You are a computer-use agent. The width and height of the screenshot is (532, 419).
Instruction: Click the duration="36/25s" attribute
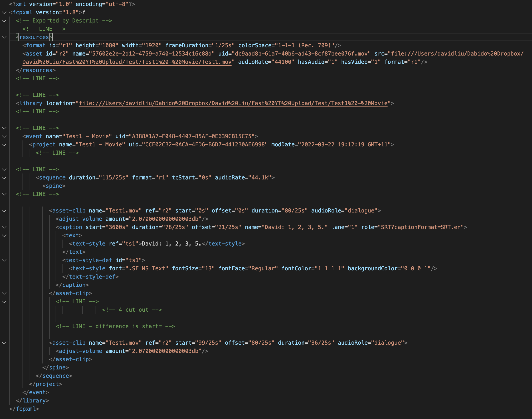tap(306, 343)
